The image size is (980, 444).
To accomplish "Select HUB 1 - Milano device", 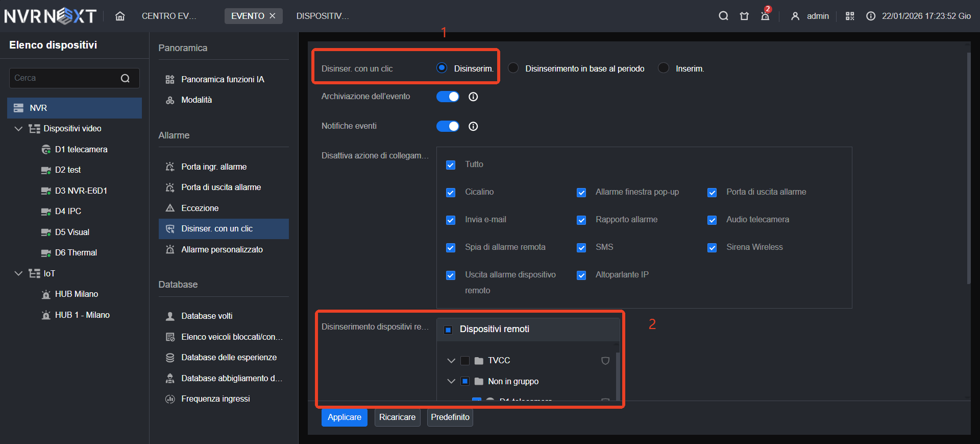I will tap(75, 315).
